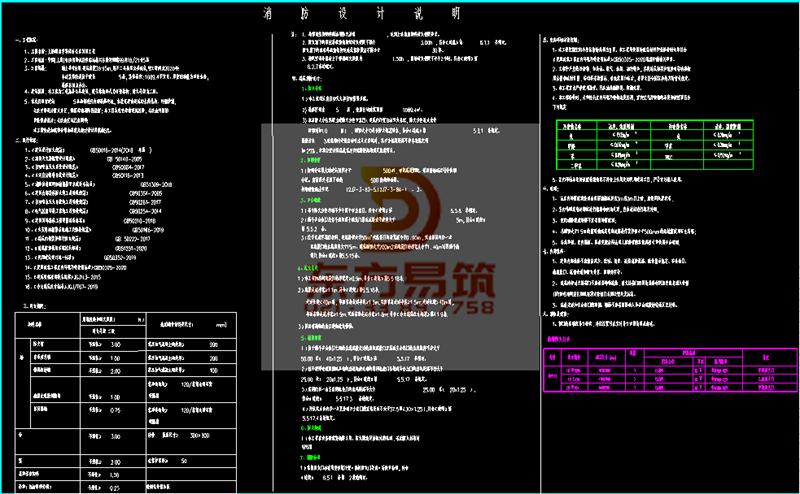This screenshot has width=800, height=494.
Task: Select code number GB50352-2019
Action: [120, 258]
